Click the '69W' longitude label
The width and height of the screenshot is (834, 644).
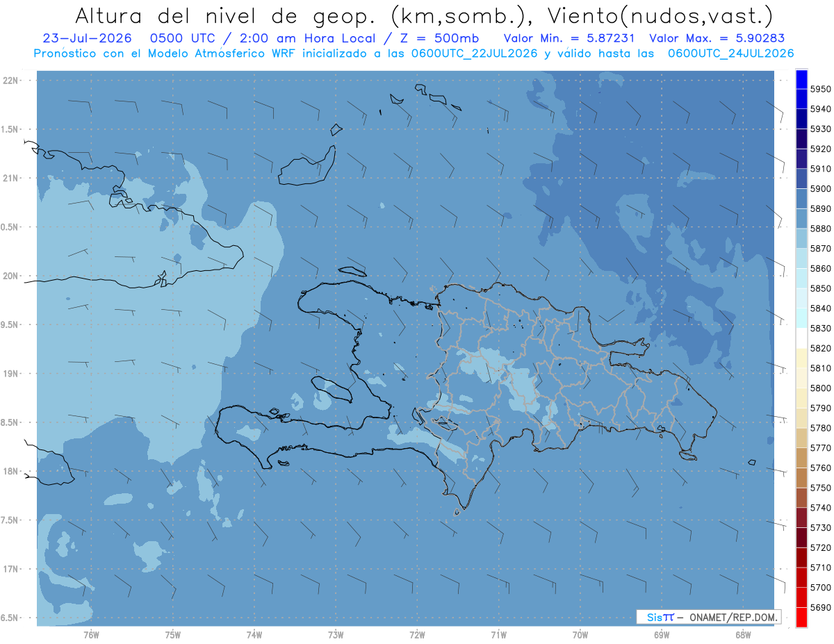662,634
